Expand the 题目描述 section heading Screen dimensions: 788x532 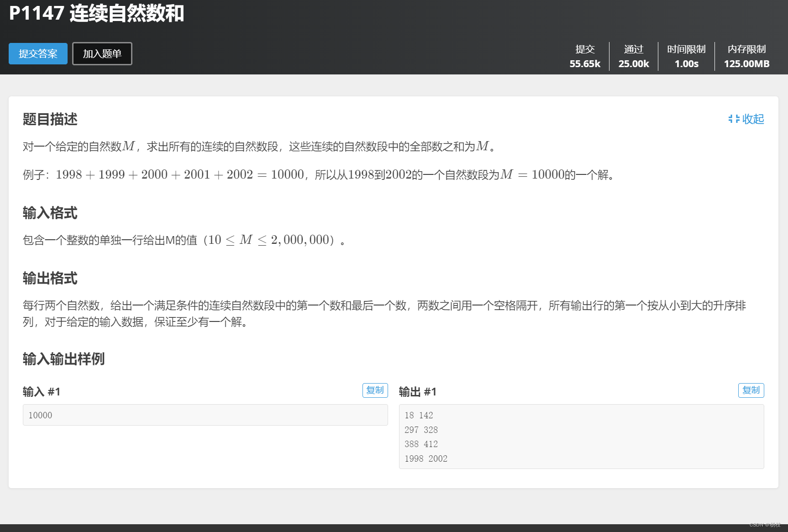(49, 120)
